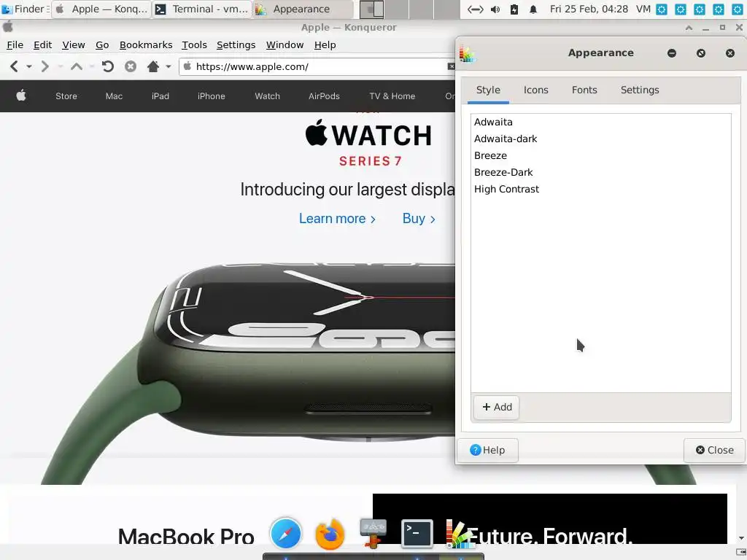Image resolution: width=747 pixels, height=560 pixels.
Task: Open the Watch link in Apple nav
Action: click(267, 96)
